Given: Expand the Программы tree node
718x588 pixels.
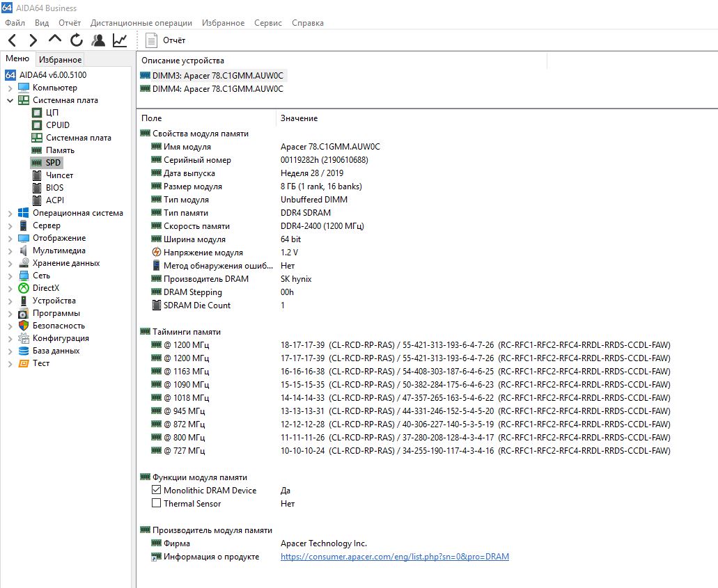Looking at the screenshot, I should [10, 313].
